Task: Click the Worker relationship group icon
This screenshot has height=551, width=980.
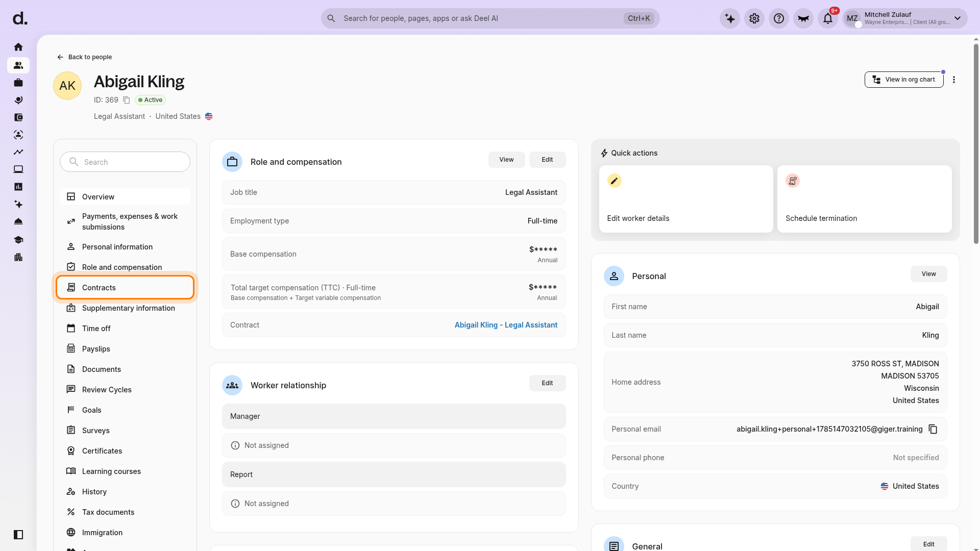Action: (x=232, y=385)
